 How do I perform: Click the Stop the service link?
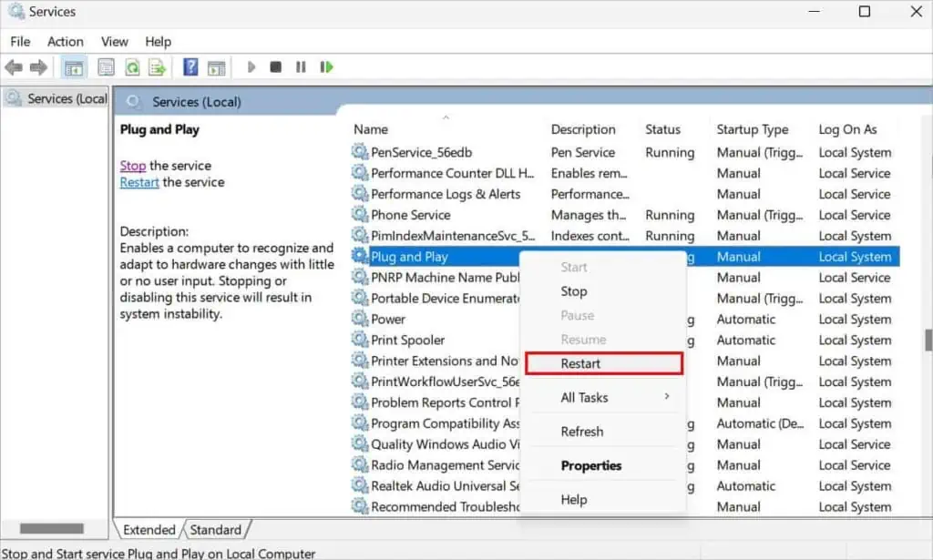133,166
